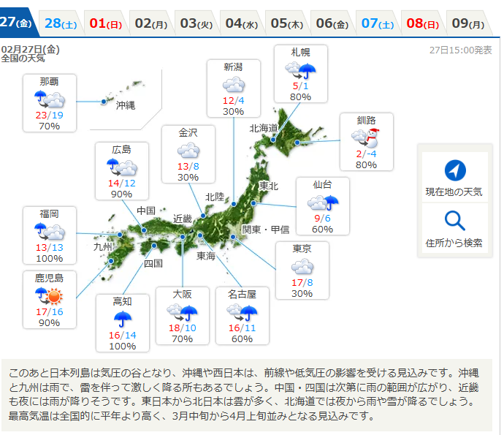Image resolution: width=504 pixels, height=435 pixels.
Task: Click Sendai's 60% rain probability
Action: (x=322, y=229)
